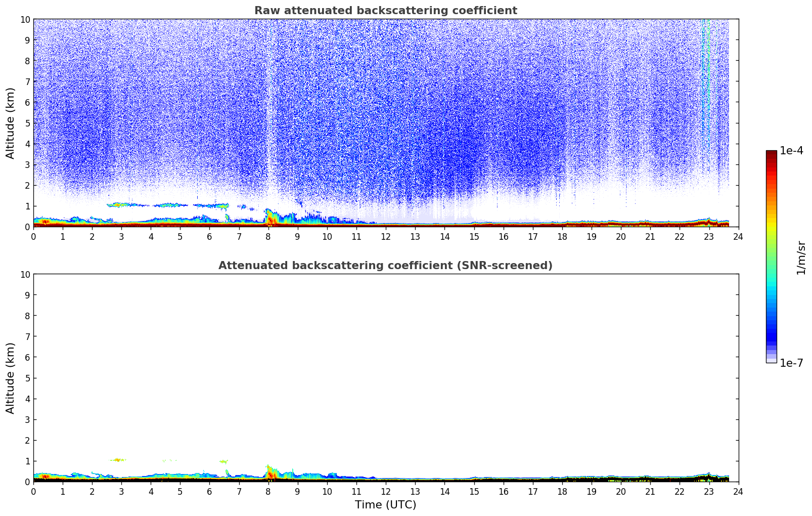This screenshot has height=516, width=812.
Task: Click the top plot's 'Altitude (km)' label
Action: (x=11, y=123)
